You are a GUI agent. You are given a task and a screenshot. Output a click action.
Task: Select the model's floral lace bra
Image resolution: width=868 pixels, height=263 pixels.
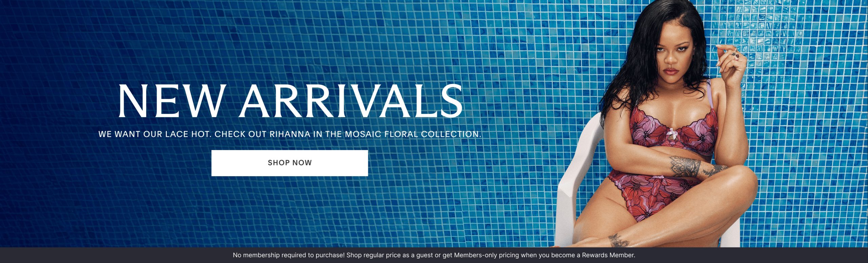[x=673, y=131]
